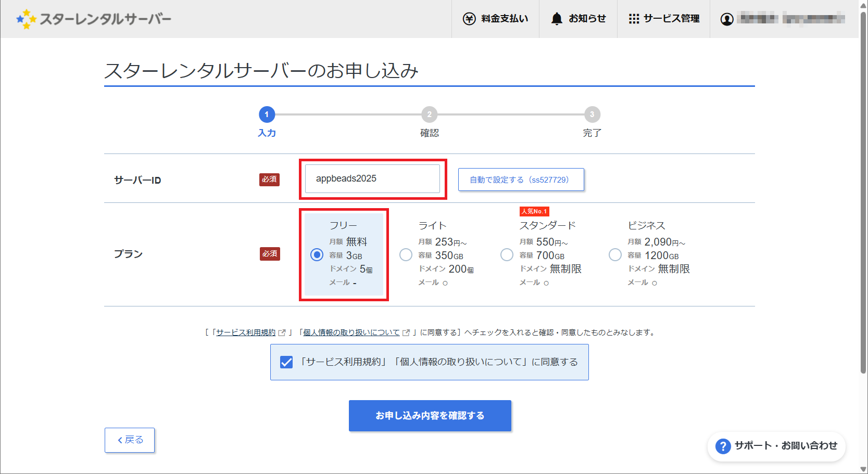The width and height of the screenshot is (868, 474).
Task: Select the フリー plan radio button
Action: [317, 254]
